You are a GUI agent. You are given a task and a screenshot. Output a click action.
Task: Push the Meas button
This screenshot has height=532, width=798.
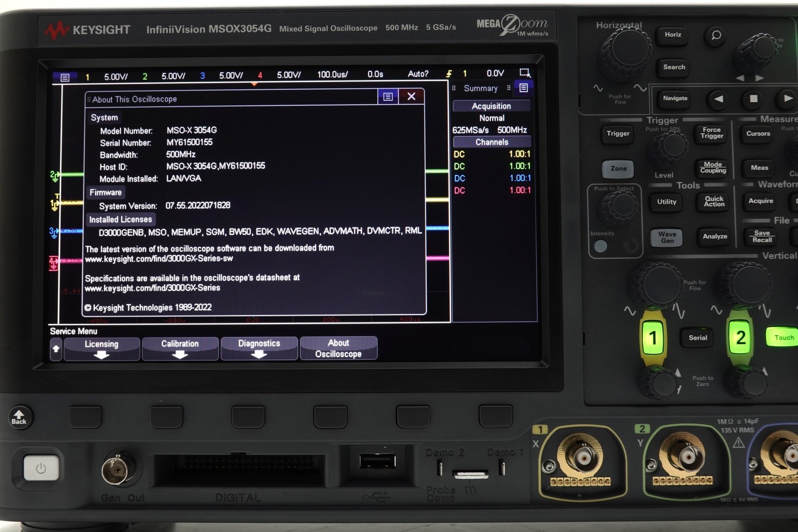759,168
